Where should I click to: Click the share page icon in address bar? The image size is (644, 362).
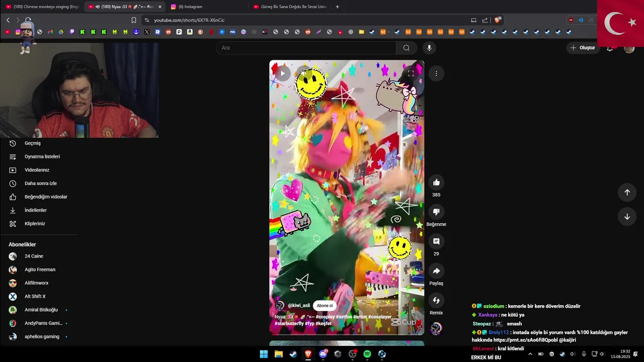[x=485, y=20]
